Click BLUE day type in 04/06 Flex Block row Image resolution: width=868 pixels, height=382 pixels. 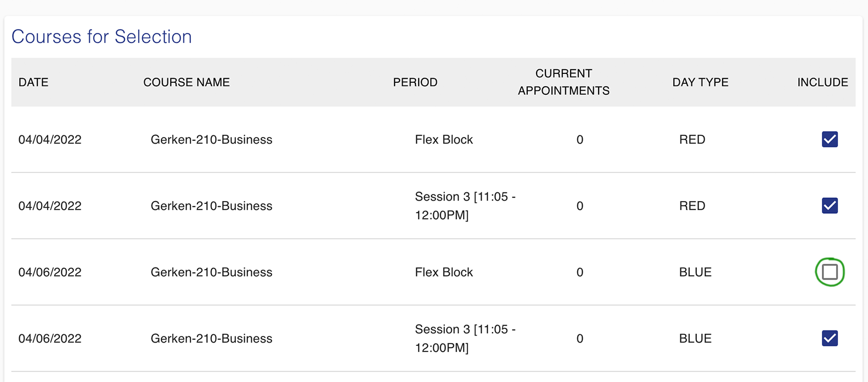(x=695, y=272)
